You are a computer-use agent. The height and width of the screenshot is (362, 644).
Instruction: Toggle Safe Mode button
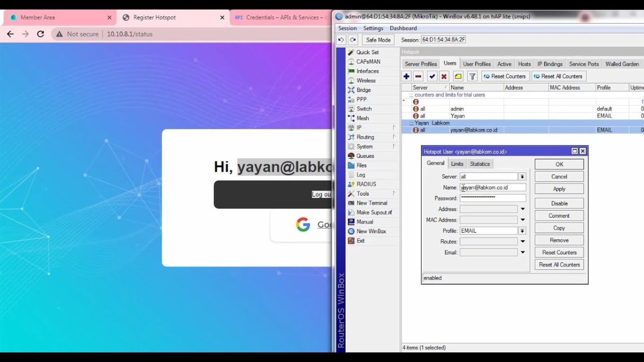tap(378, 40)
